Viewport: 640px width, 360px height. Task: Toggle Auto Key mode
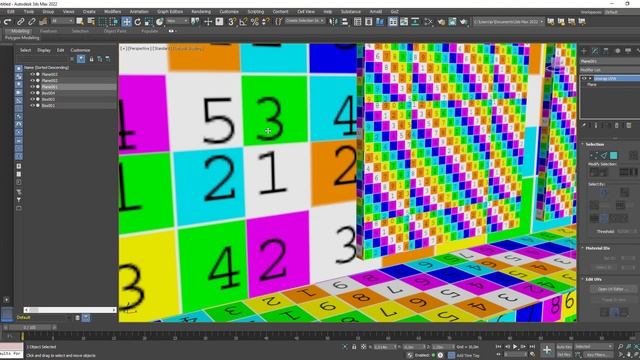(x=564, y=347)
